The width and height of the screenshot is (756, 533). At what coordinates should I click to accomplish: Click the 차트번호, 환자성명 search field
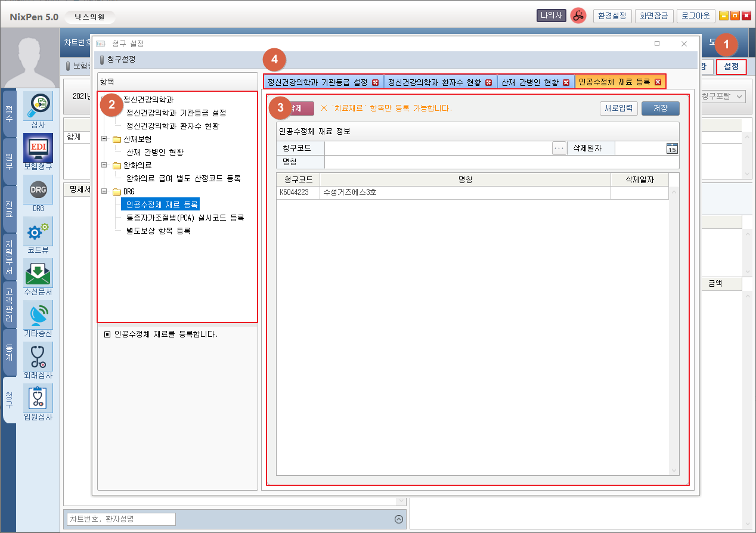[x=121, y=519]
